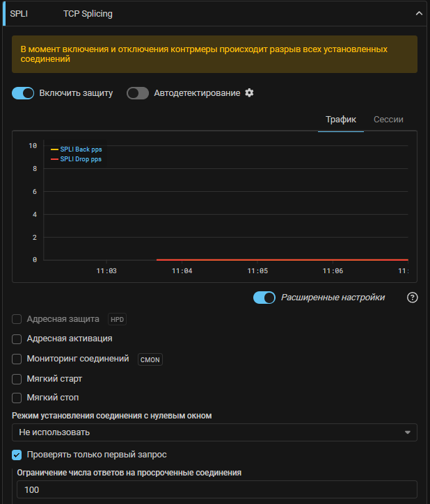
Task: Check the 'Мягкий старт' checkbox
Action: (17, 379)
